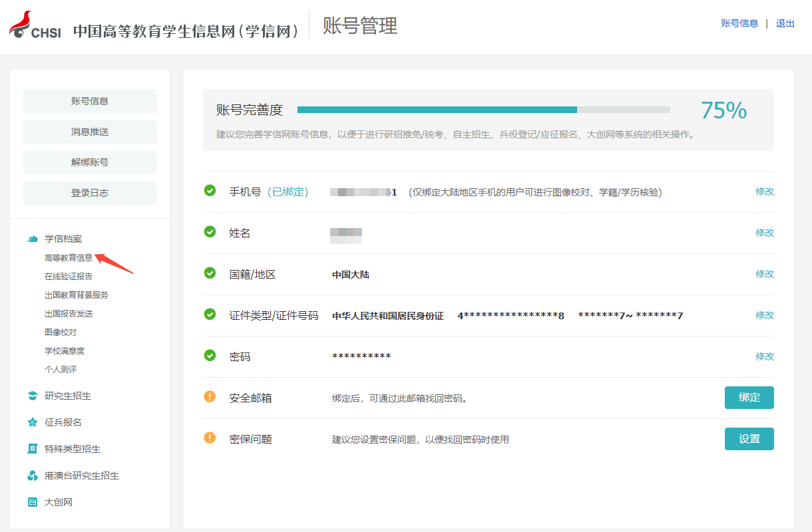The width and height of the screenshot is (812, 532).
Task: Click 设置 button for 密保问题
Action: point(749,439)
